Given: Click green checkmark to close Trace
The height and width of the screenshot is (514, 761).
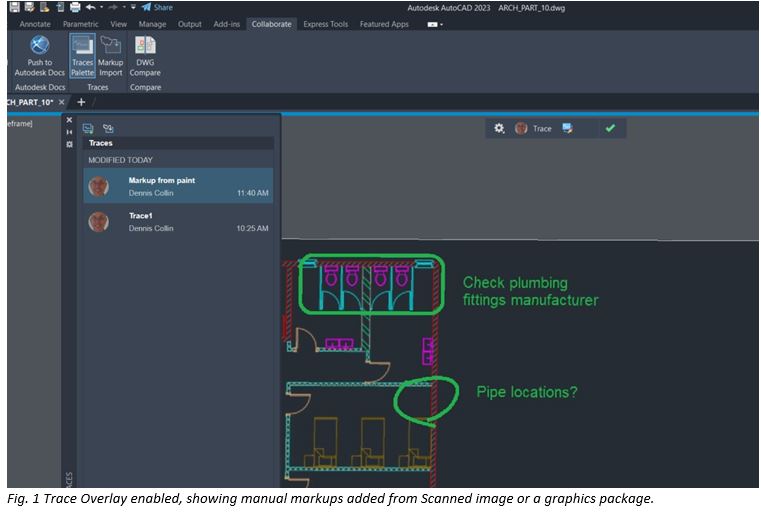Looking at the screenshot, I should tap(610, 128).
